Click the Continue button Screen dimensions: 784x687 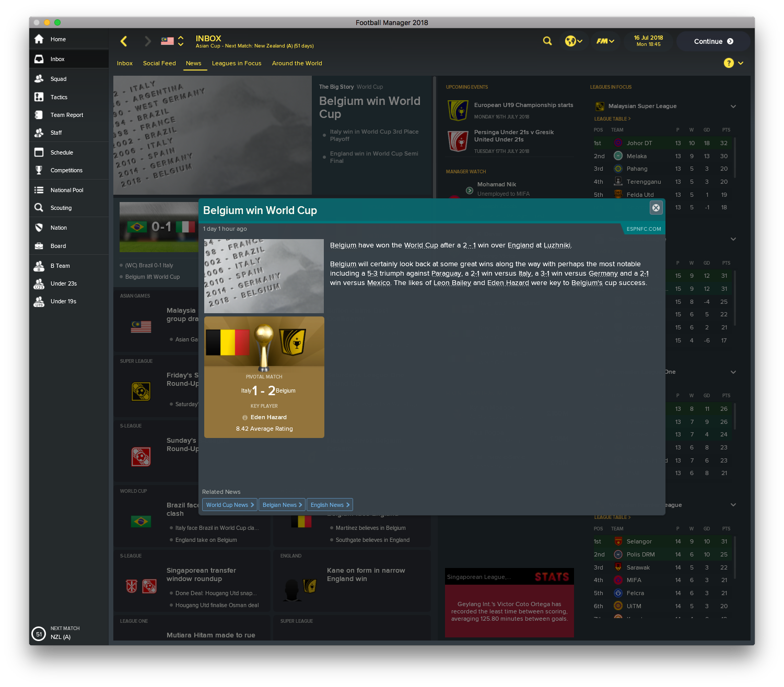click(713, 41)
